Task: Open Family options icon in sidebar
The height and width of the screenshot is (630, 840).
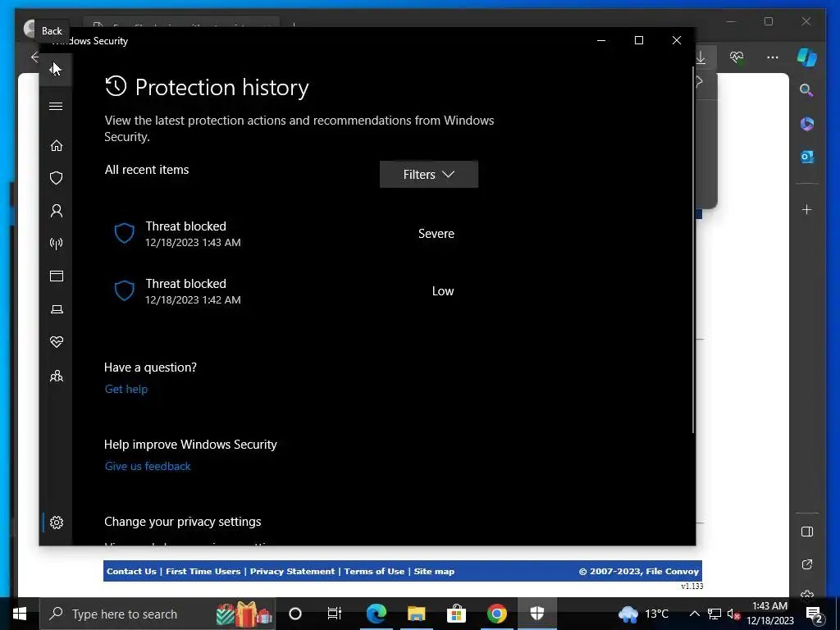Action: click(57, 376)
